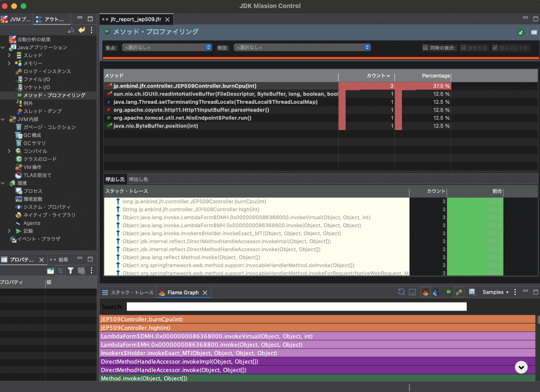Open the 焦点 selection dropdown

[x=167, y=47]
